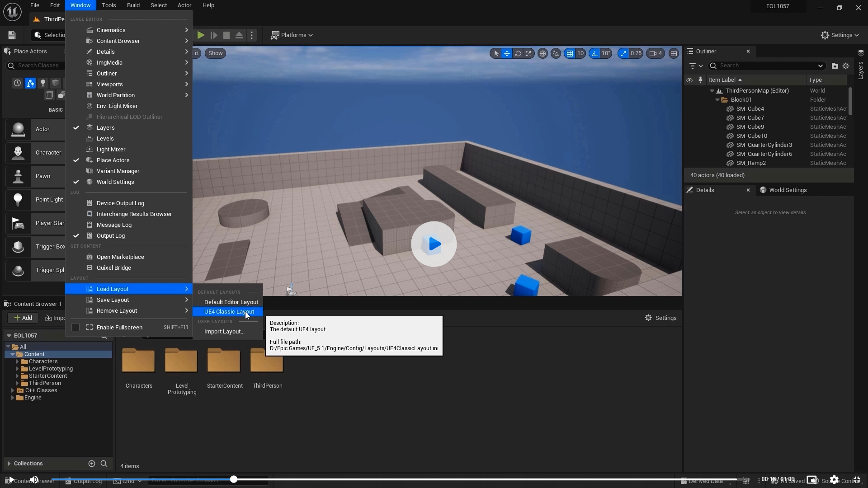Viewport: 868px width, 488px height.
Task: Switch to the World Settings tab
Action: [787, 190]
